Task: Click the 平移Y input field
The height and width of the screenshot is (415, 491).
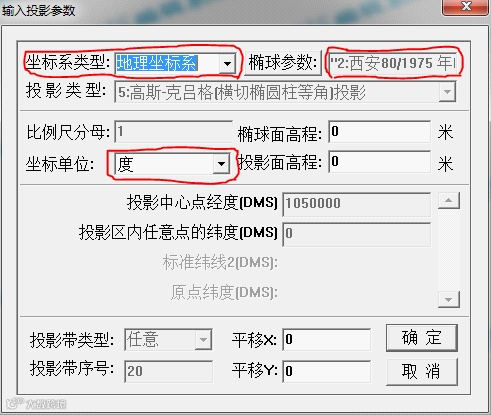Action: [x=326, y=371]
